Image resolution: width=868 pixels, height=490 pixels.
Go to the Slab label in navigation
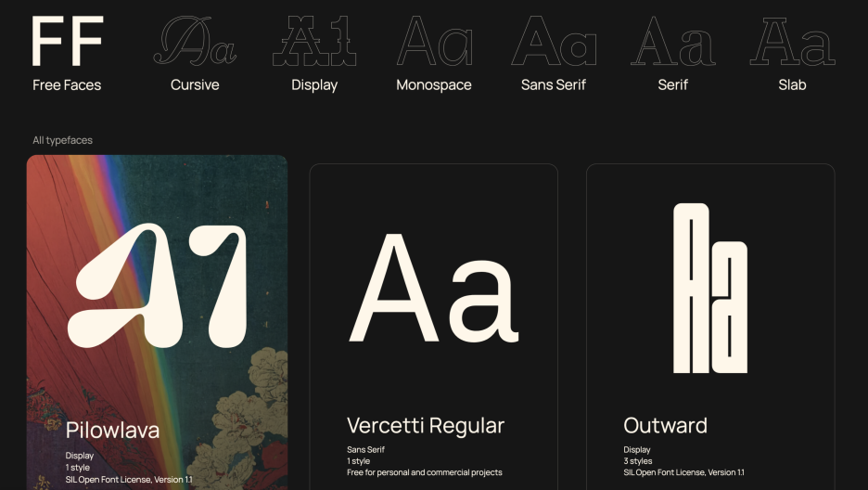[x=792, y=84]
